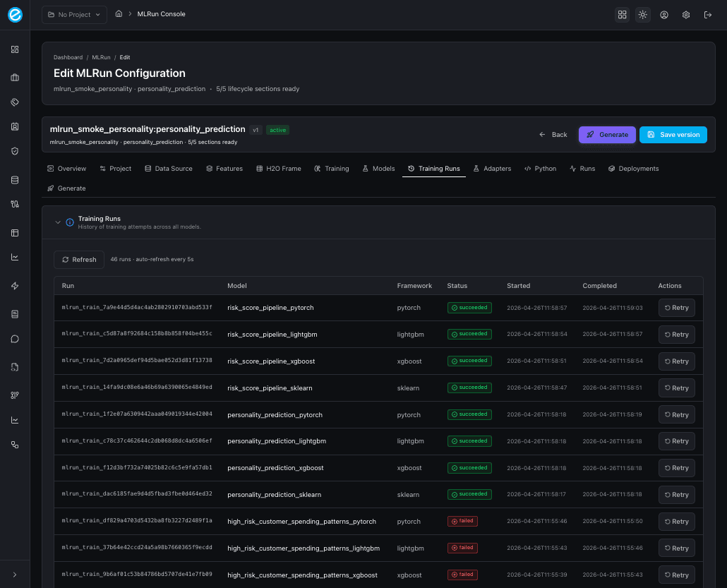Screen dimensions: 727x588
Task: Open the workflow nodes icon at sidebar bottom
Action: point(14,444)
